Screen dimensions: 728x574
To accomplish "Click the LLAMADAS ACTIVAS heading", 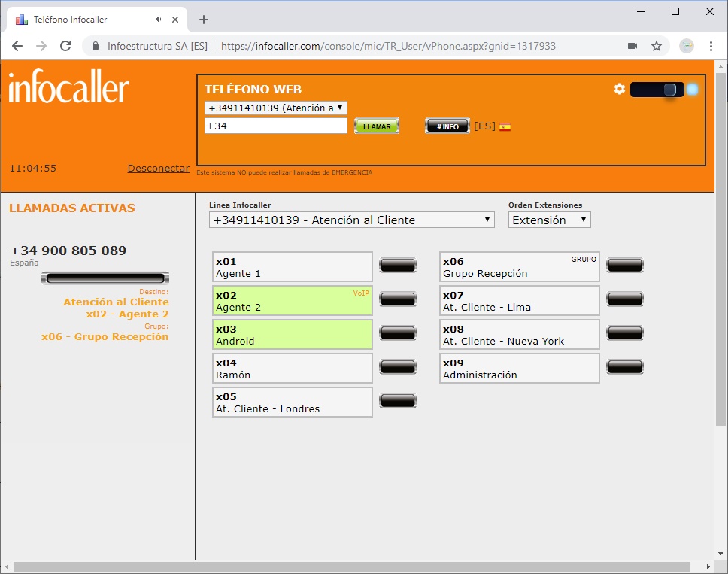I will coord(72,208).
